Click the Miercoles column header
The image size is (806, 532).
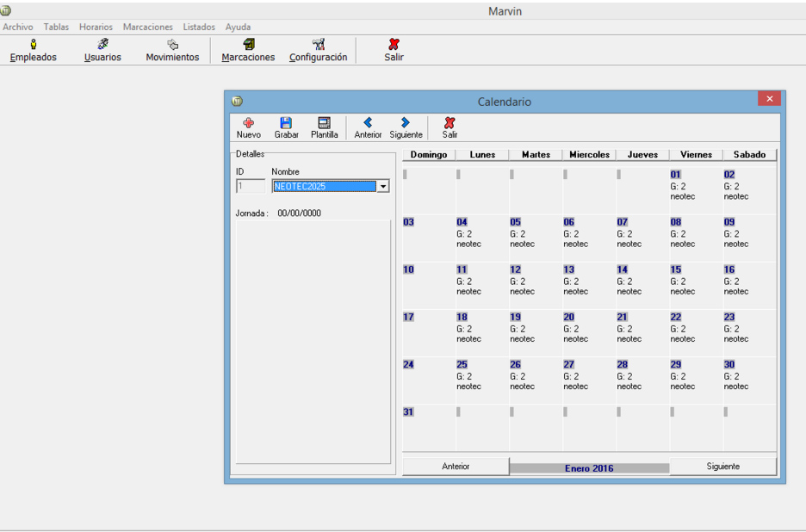[x=589, y=155]
